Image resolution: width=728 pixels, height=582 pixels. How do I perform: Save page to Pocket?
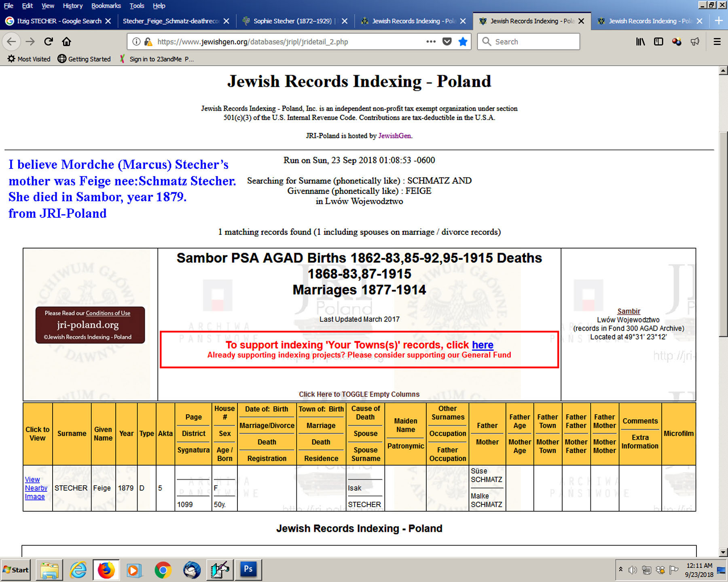(447, 41)
